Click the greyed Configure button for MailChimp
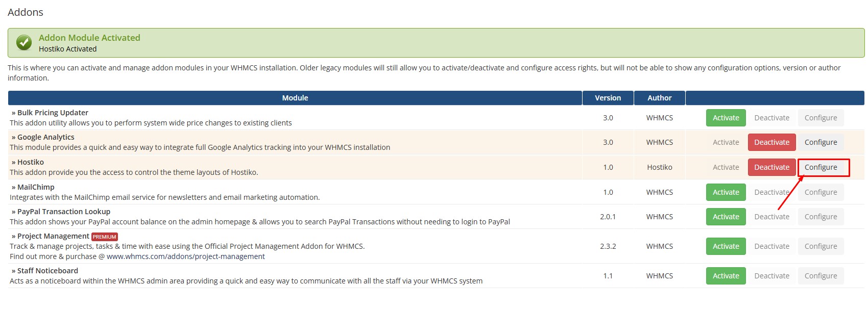This screenshot has width=868, height=310. (x=821, y=192)
